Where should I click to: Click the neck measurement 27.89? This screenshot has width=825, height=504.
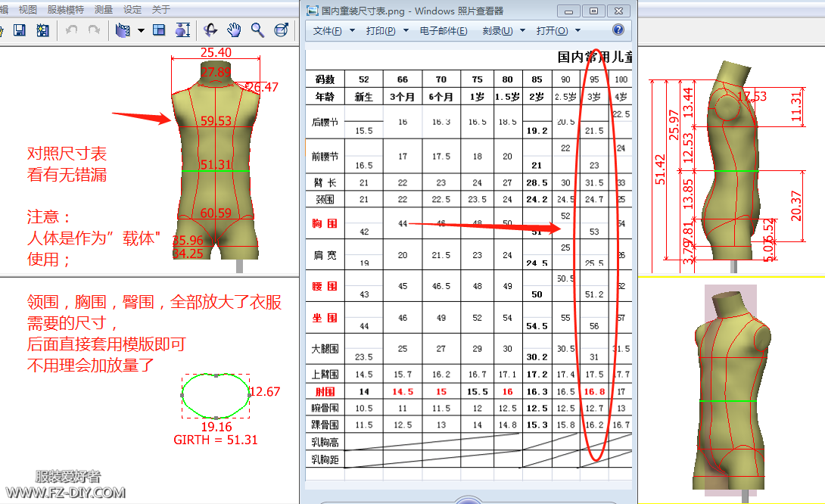tap(216, 72)
